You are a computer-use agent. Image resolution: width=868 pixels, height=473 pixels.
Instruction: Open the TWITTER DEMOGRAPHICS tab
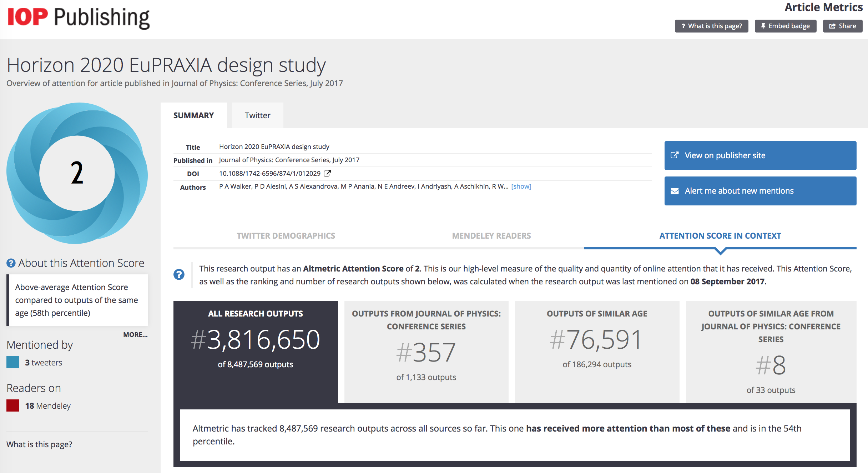(x=286, y=236)
